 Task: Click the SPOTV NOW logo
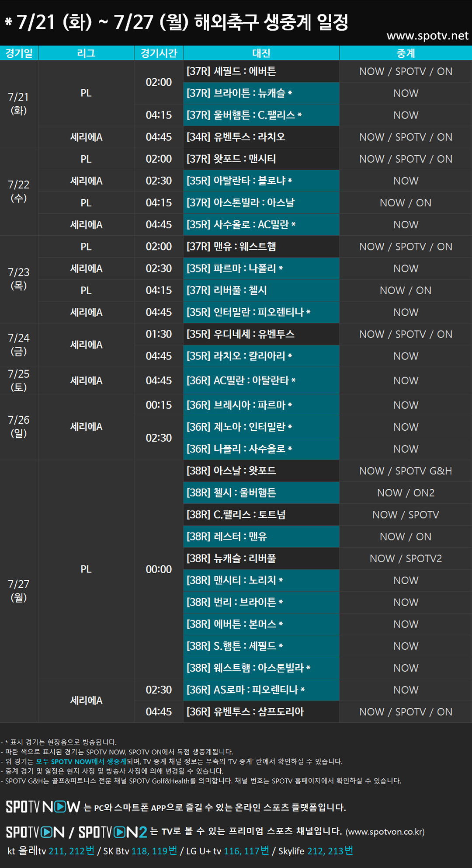(43, 807)
